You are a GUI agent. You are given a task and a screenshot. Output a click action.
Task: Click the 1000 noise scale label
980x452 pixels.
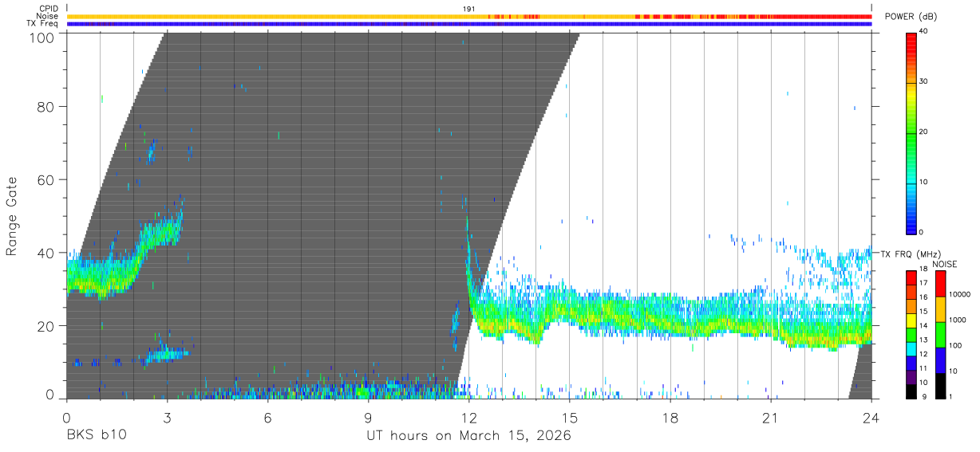pos(957,320)
